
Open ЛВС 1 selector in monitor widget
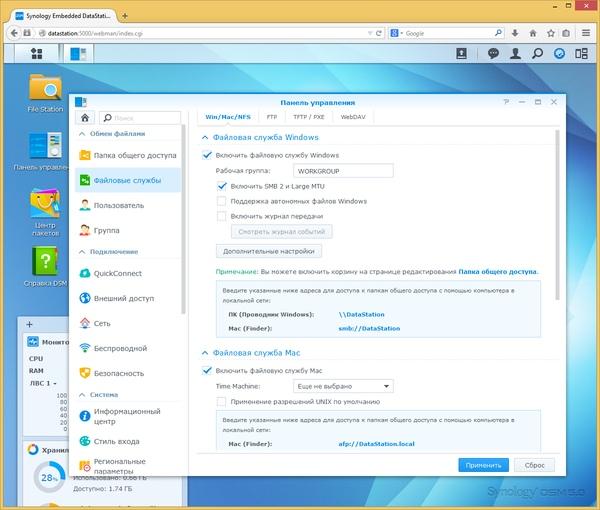[x=43, y=383]
